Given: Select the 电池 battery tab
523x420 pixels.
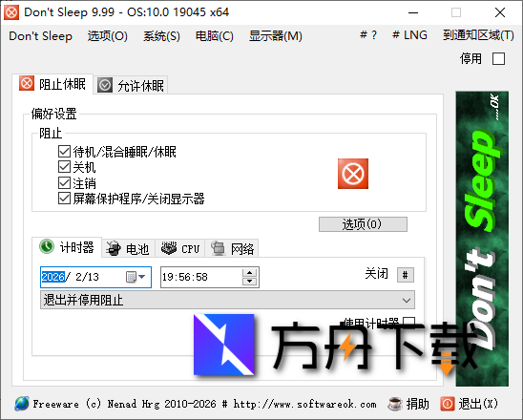Looking at the screenshot, I should pos(128,248).
